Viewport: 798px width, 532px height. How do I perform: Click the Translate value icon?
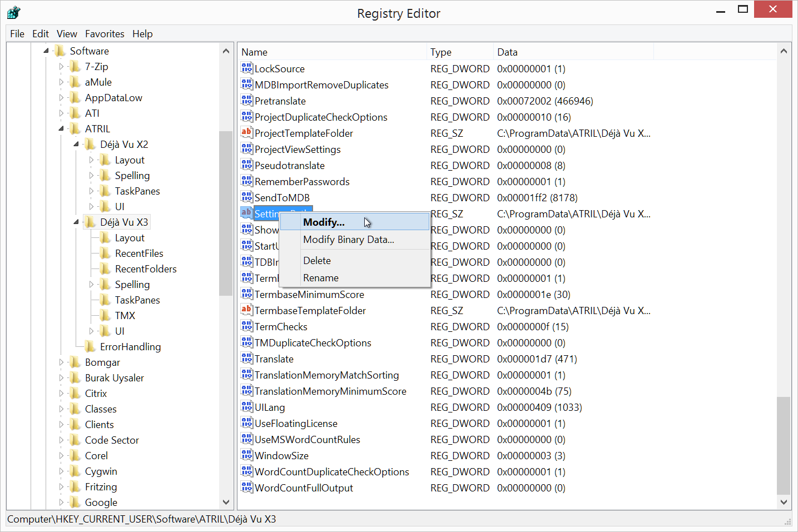[x=247, y=359]
